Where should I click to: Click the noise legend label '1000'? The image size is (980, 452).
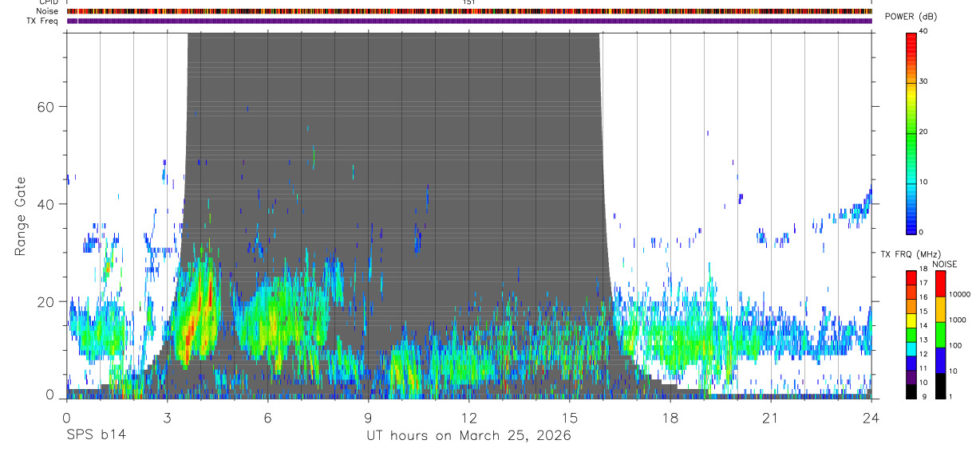click(959, 320)
